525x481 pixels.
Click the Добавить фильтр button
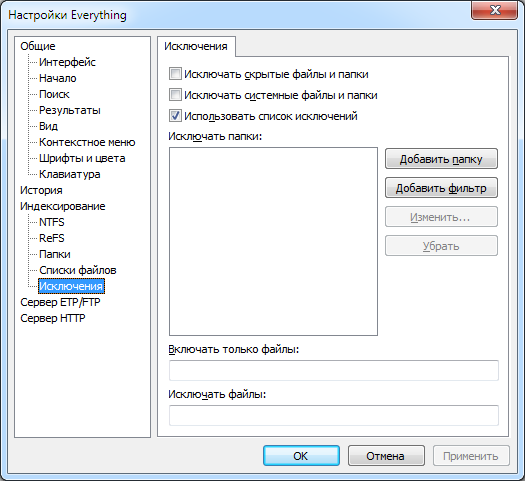(441, 188)
